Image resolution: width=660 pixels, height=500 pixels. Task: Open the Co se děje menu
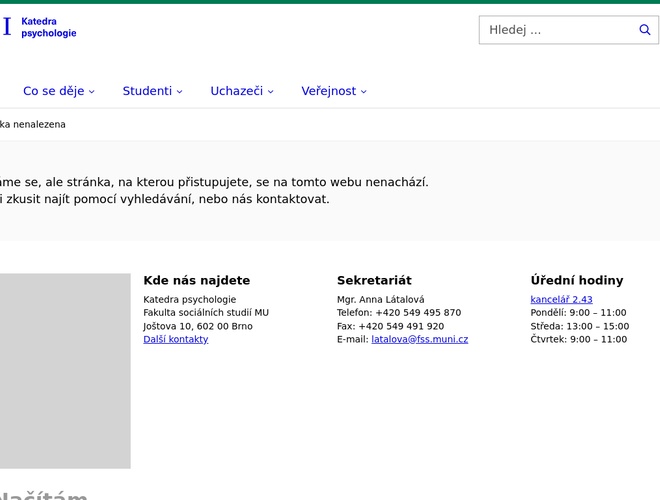click(53, 91)
